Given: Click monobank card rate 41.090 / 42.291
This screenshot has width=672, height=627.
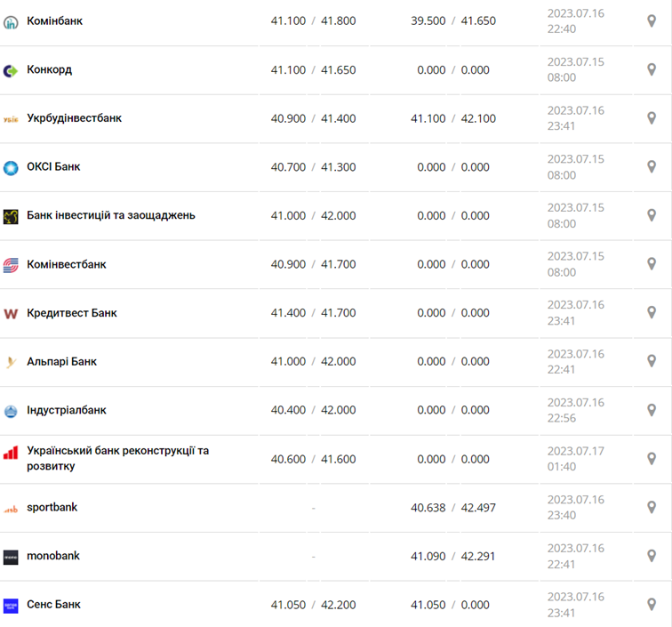Looking at the screenshot, I should [x=453, y=556].
